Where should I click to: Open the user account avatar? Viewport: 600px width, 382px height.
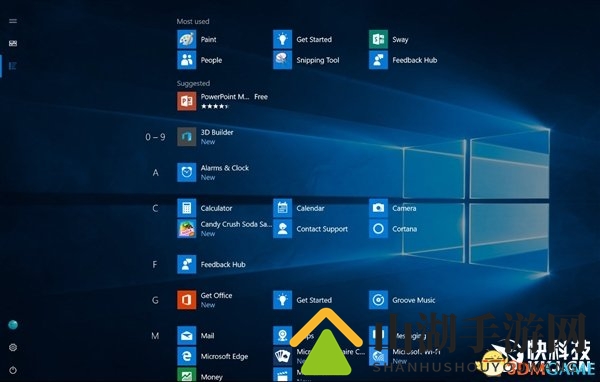13,325
